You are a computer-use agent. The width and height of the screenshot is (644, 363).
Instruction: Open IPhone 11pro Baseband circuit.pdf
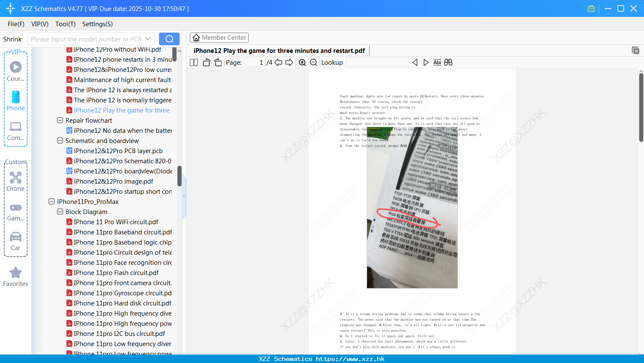coord(119,232)
